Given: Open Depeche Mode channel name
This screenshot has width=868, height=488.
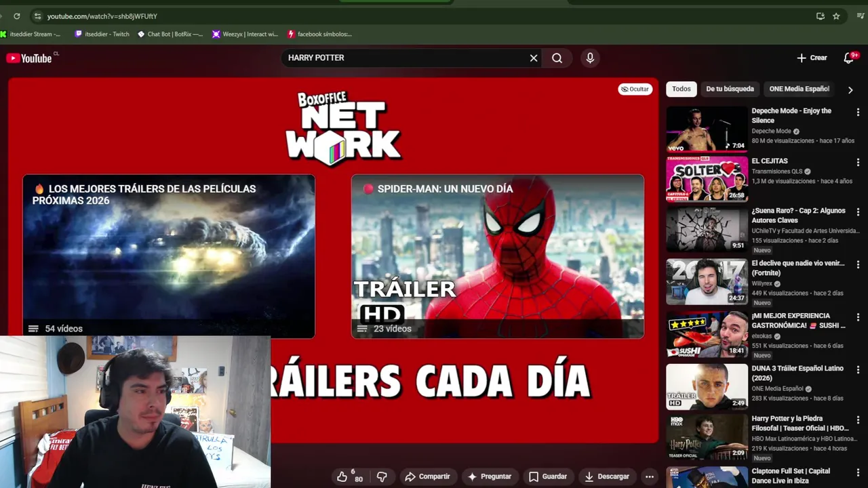Looking at the screenshot, I should tap(771, 131).
